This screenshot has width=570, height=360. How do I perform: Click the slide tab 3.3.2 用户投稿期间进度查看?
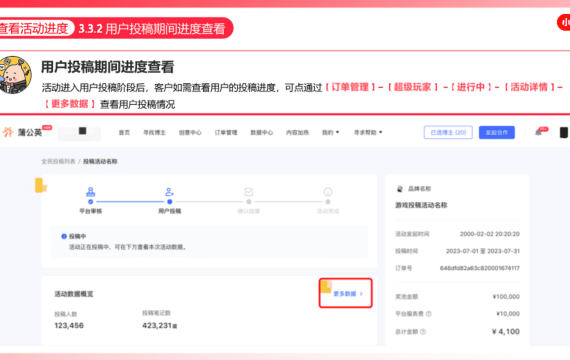click(152, 28)
